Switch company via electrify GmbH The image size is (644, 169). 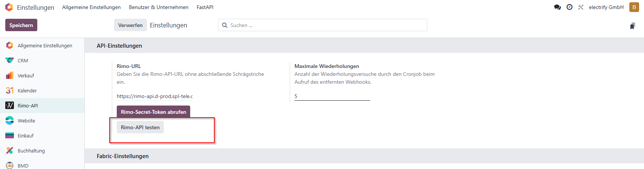pyautogui.click(x=606, y=7)
